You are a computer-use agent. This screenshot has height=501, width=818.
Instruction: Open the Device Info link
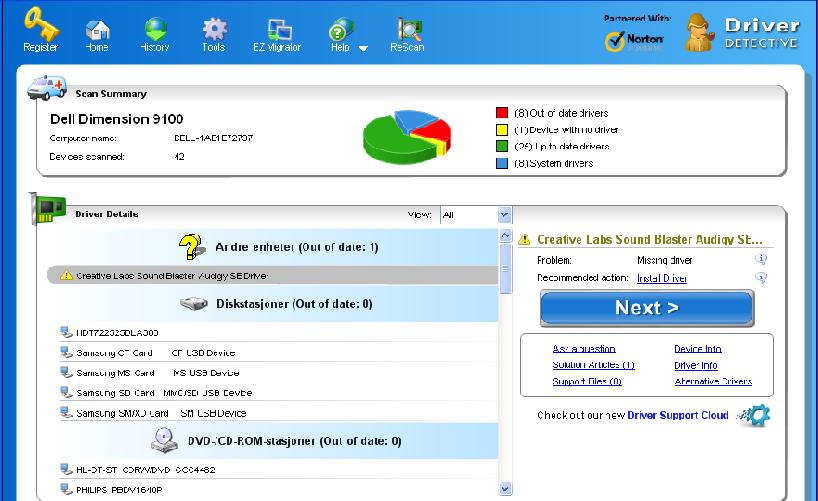coord(698,349)
